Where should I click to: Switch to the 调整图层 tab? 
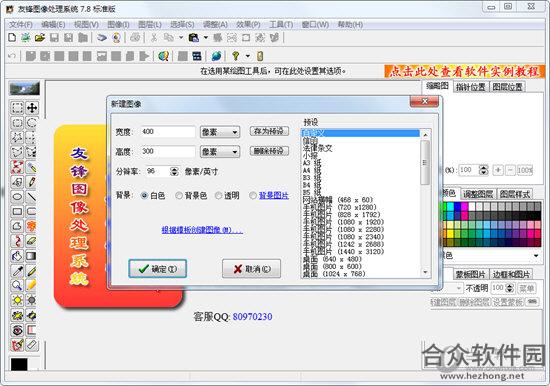(478, 194)
